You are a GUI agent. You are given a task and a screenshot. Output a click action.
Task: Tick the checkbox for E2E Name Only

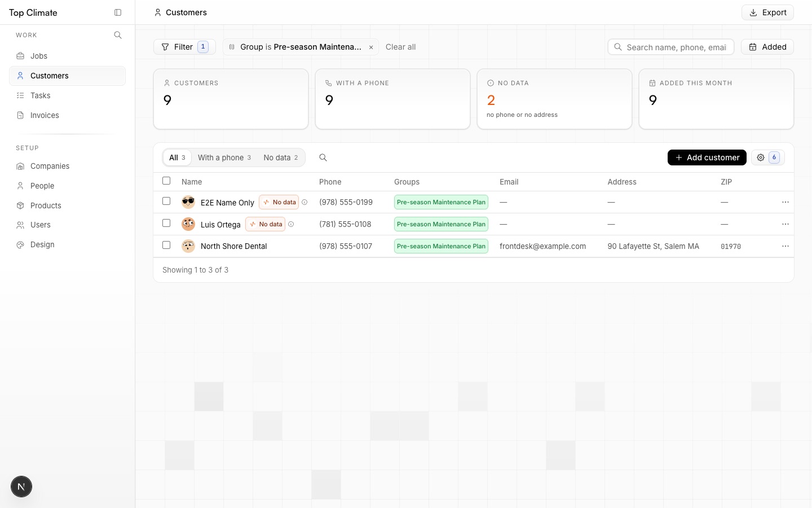point(166,201)
